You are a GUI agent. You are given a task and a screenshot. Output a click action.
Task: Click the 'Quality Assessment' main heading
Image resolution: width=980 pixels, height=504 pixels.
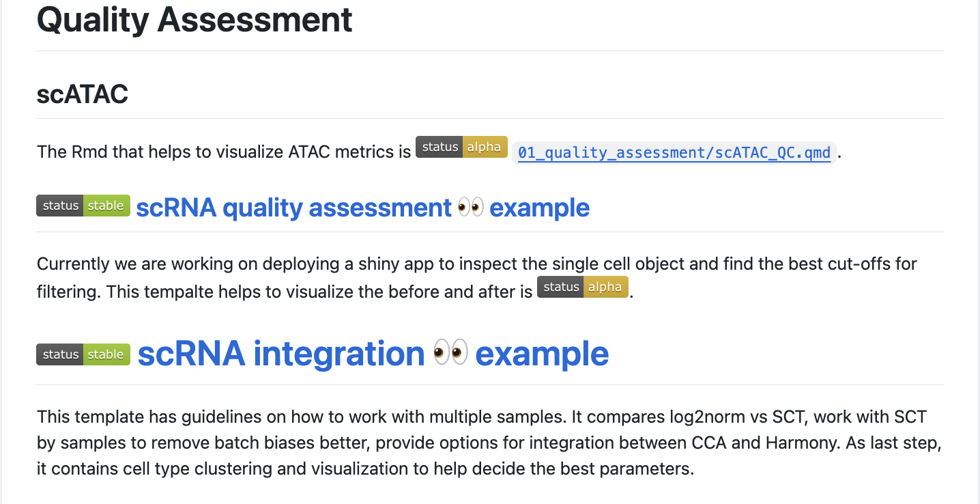(194, 19)
